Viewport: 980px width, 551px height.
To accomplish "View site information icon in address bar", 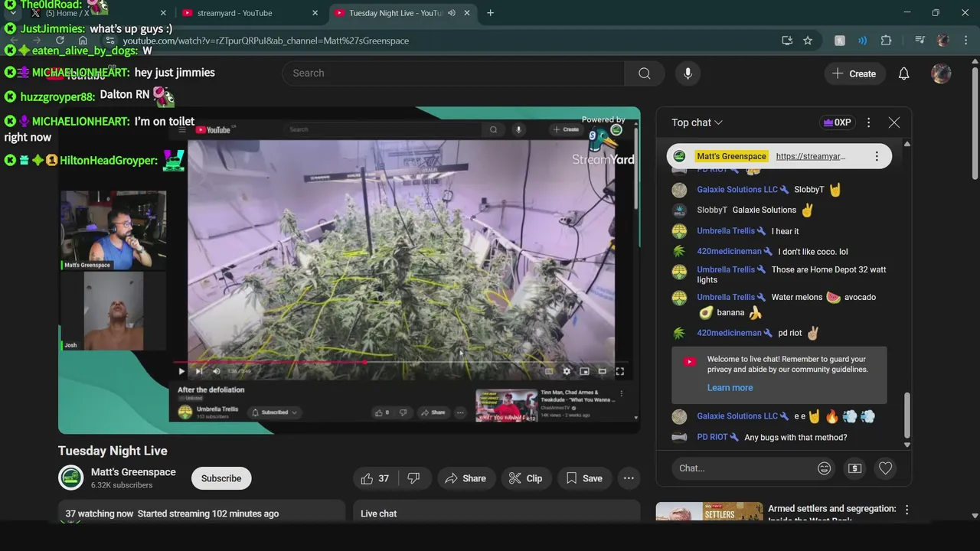I will click(110, 41).
